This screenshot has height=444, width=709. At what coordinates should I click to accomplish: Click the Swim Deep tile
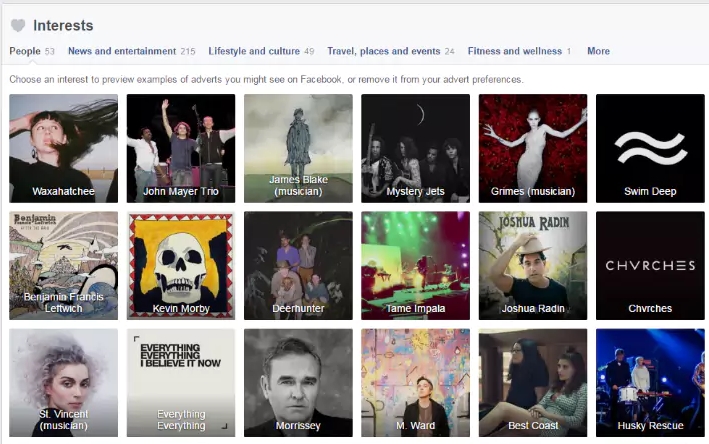point(650,148)
